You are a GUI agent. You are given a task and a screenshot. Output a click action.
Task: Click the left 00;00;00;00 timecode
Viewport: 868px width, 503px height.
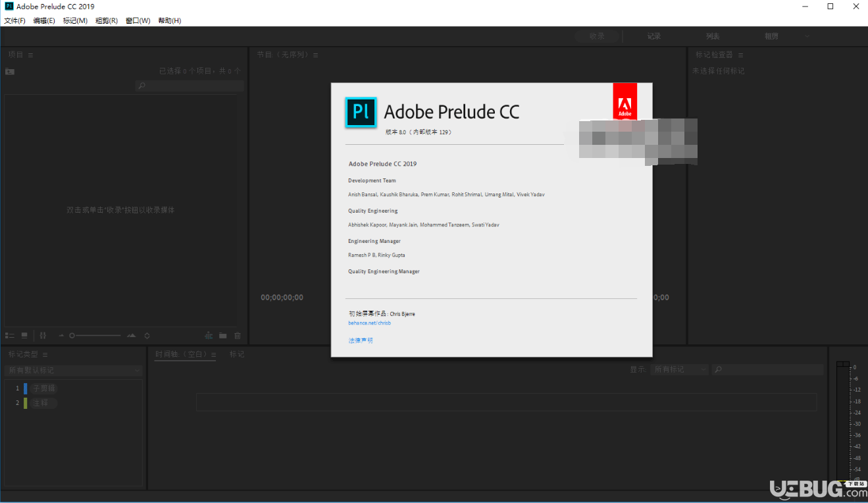282,298
